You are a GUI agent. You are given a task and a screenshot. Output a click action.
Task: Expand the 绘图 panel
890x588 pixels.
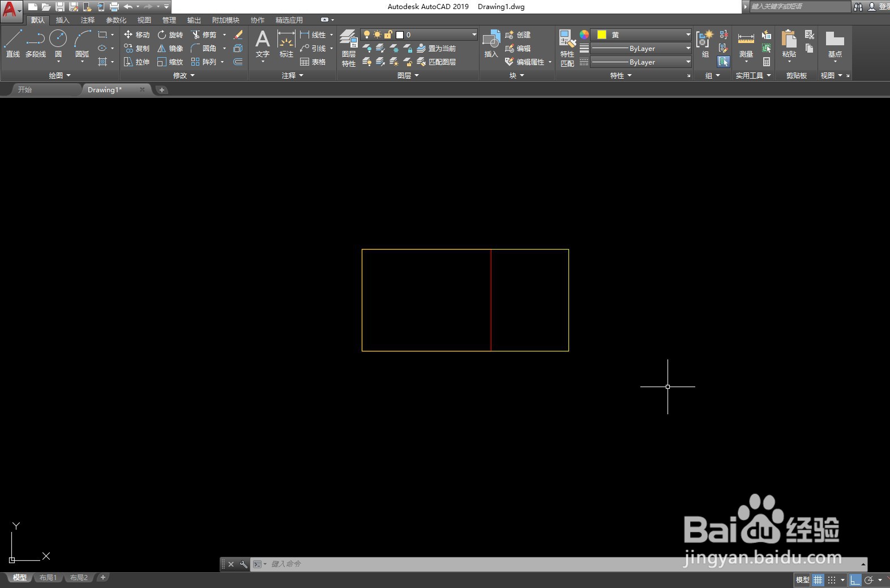point(59,75)
